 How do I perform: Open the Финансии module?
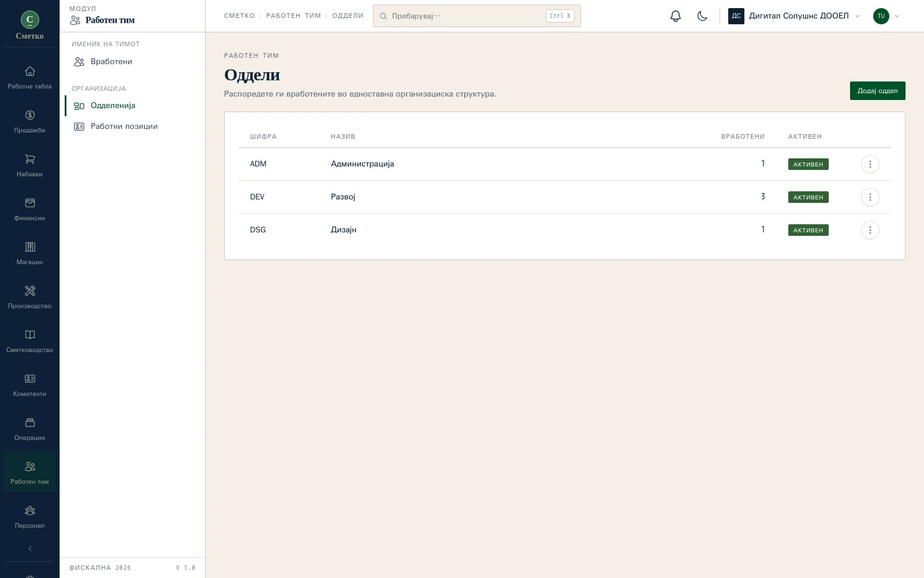(x=29, y=210)
